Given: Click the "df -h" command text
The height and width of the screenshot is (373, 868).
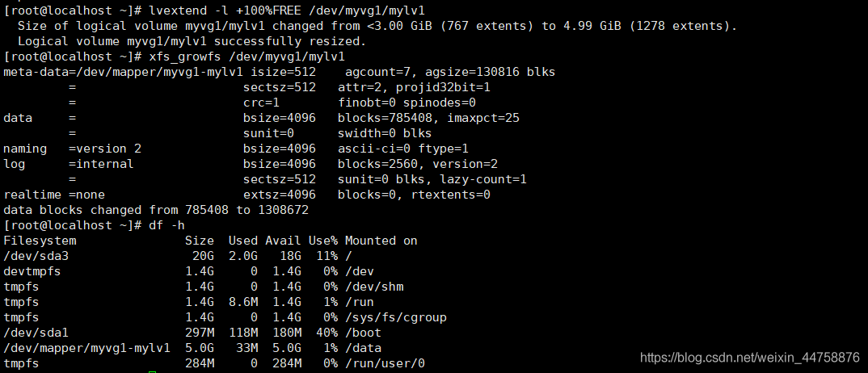Looking at the screenshot, I should [x=167, y=225].
